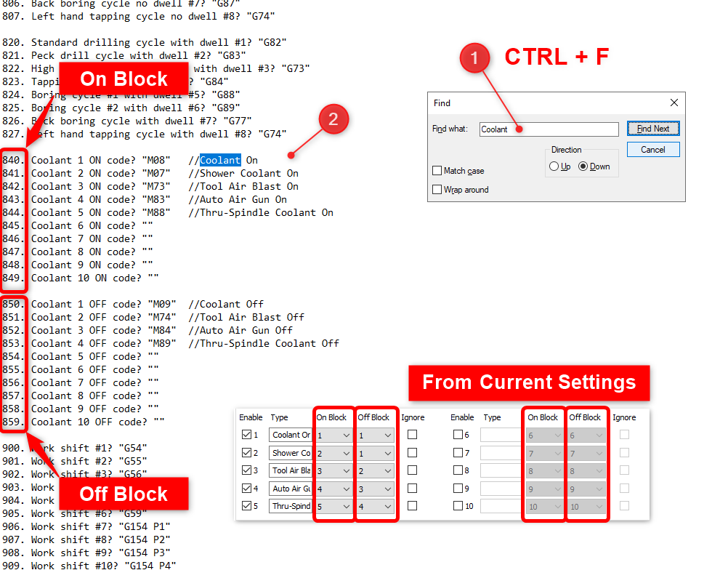Screen dimensions: 728x570
Task: Enable coolant 8 checkbox
Action: pyautogui.click(x=458, y=470)
